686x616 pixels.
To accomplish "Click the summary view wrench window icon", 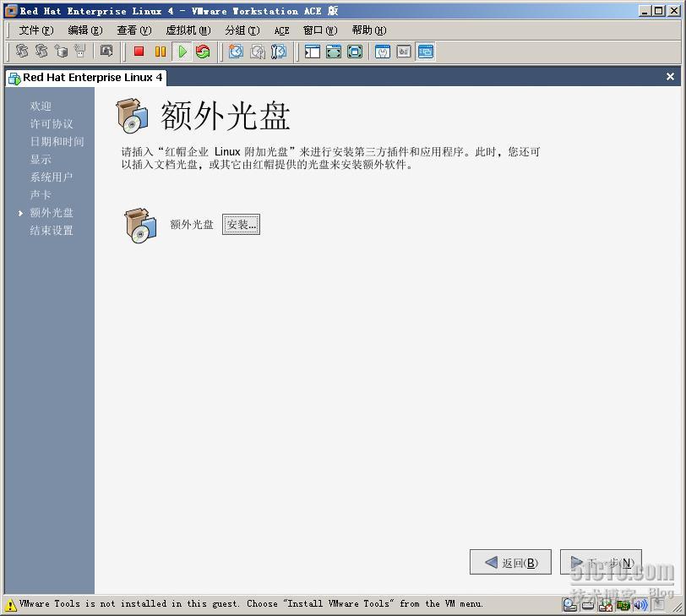I will pyautogui.click(x=383, y=52).
